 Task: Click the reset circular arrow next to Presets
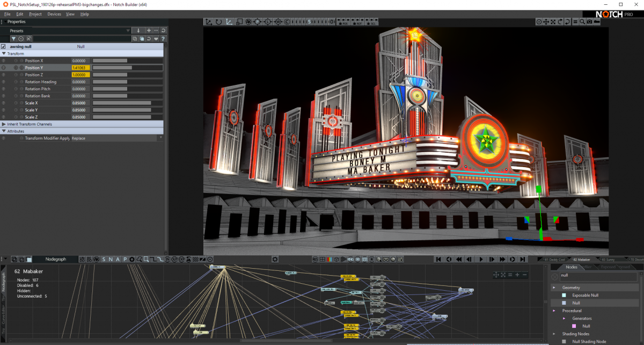pos(163,31)
